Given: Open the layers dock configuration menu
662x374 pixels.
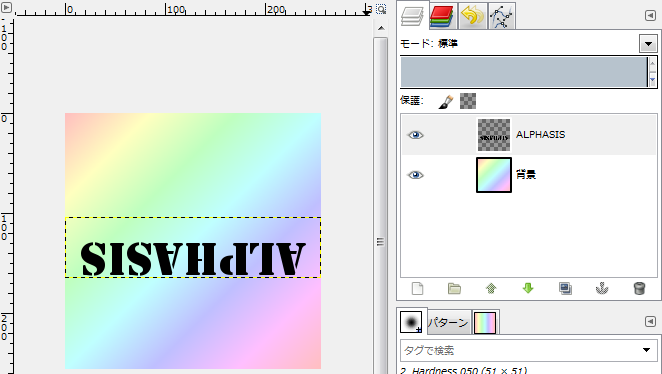Looking at the screenshot, I should coord(650,16).
